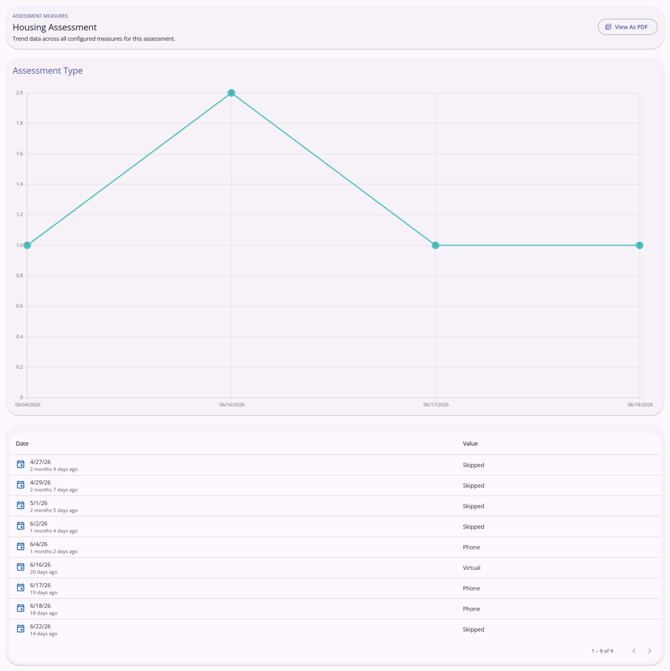Sort the table by Date column header
The height and width of the screenshot is (671, 670).
pos(22,443)
